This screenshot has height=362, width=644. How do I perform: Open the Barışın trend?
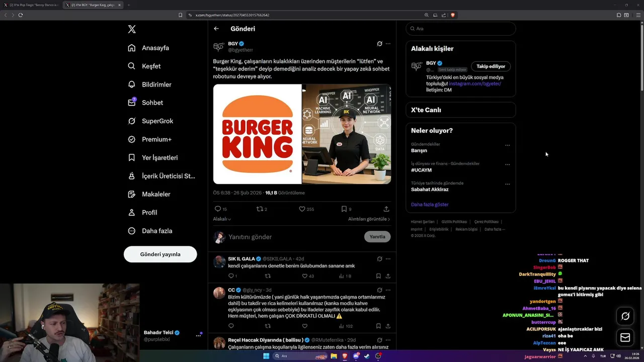tap(419, 150)
